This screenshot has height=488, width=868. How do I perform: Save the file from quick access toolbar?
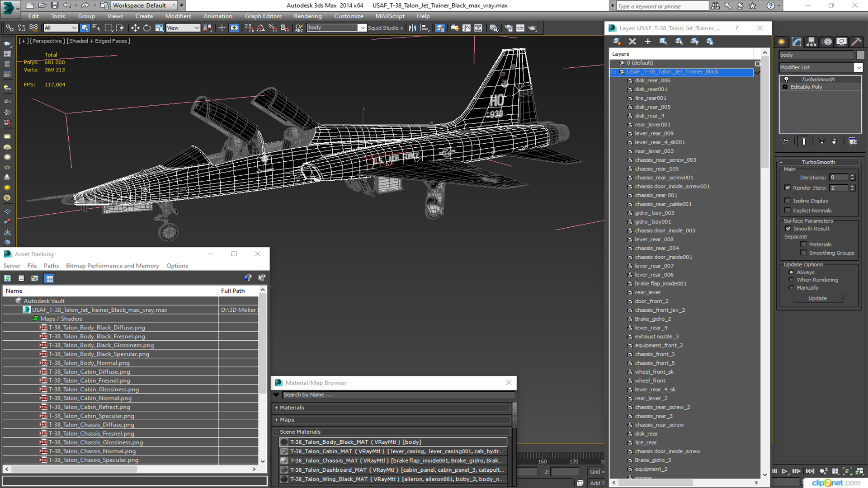tap(55, 5)
